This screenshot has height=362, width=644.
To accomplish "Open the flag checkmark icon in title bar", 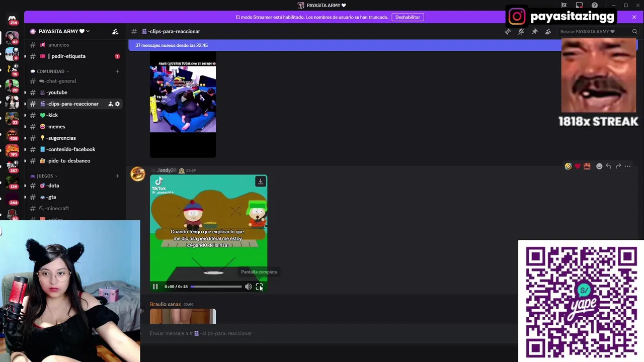I will [564, 6].
